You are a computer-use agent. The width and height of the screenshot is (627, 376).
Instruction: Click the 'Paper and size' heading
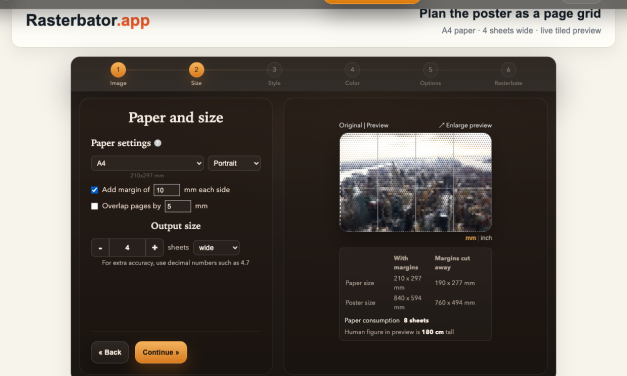(176, 118)
